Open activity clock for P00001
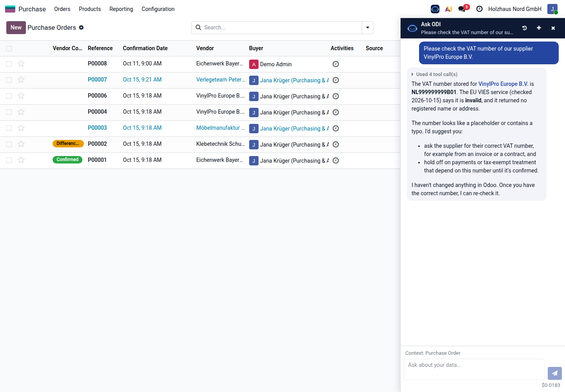 tap(336, 160)
